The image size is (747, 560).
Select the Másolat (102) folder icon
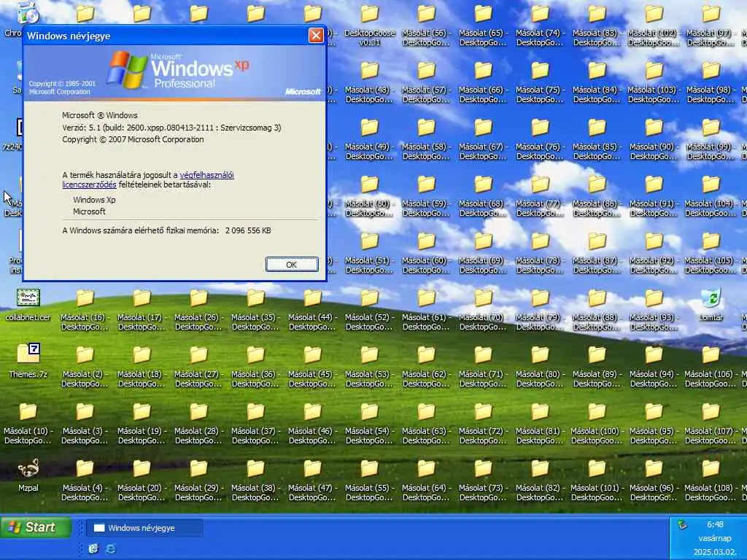pos(654,15)
